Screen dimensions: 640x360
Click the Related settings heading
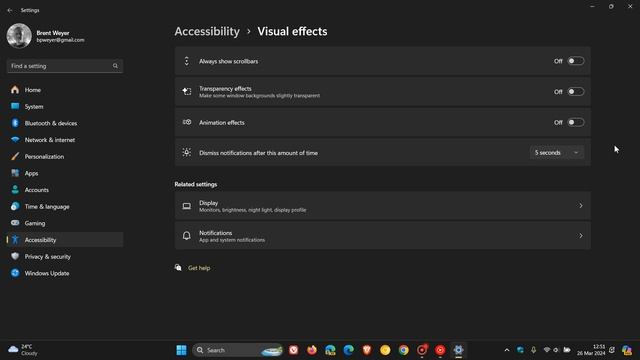click(196, 184)
